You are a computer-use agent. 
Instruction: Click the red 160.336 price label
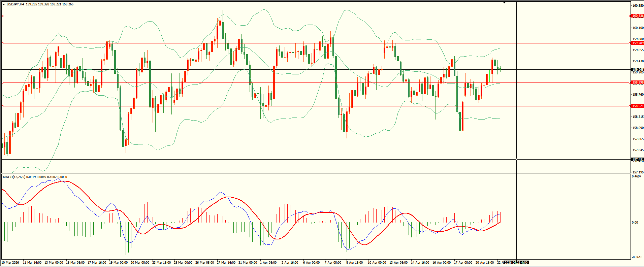(x=637, y=16)
